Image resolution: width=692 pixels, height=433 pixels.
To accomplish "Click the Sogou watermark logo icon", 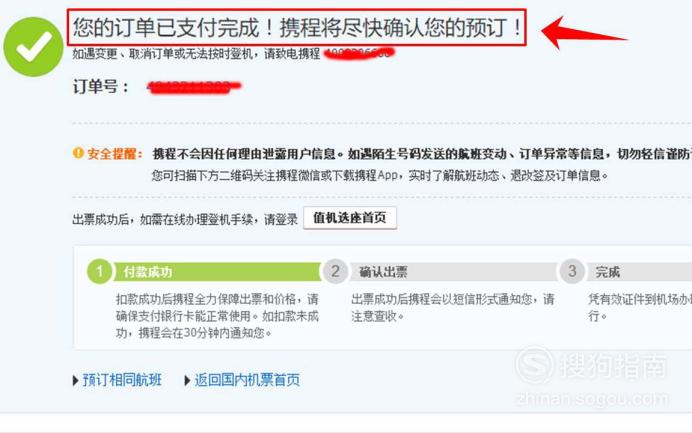I will [x=536, y=365].
